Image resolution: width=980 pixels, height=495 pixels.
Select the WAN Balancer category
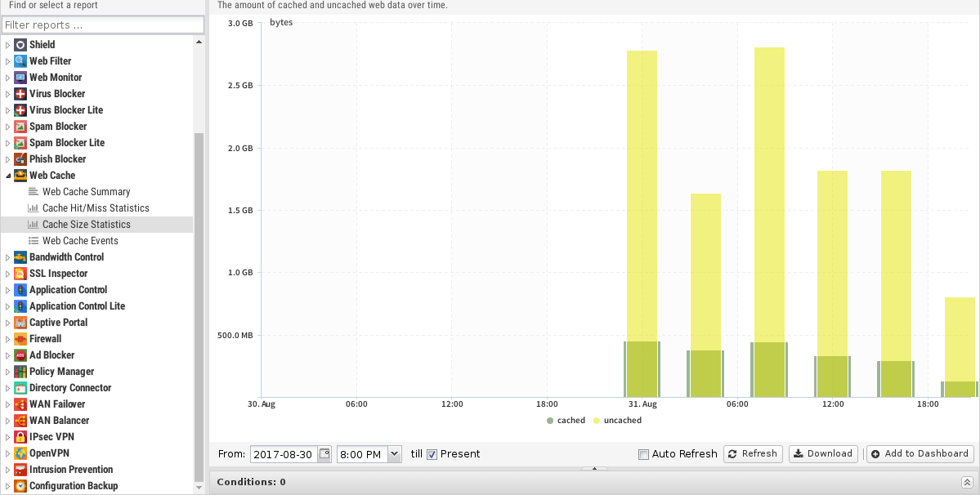(59, 421)
